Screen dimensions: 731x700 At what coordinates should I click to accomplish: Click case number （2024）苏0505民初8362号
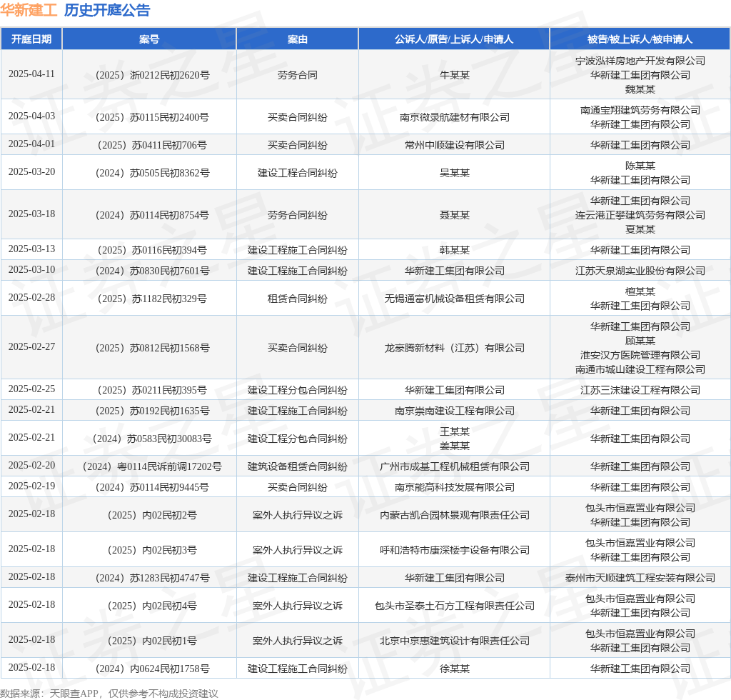coord(150,173)
